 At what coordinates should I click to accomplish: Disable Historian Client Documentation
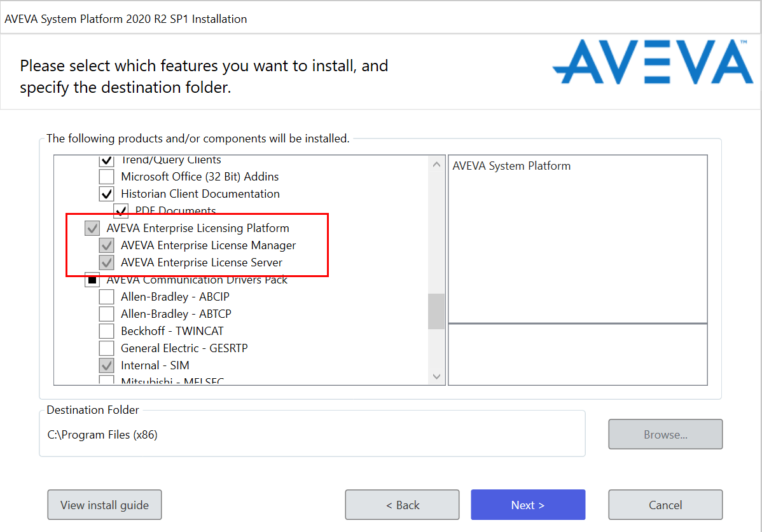click(x=107, y=194)
